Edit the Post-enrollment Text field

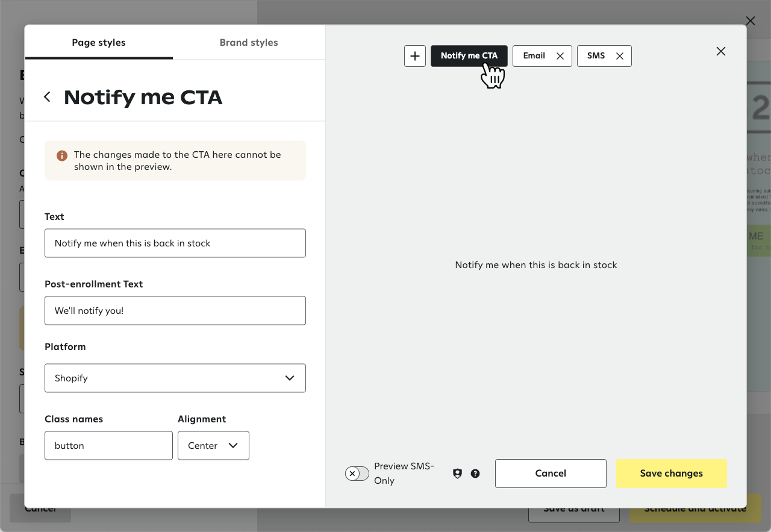coord(175,310)
